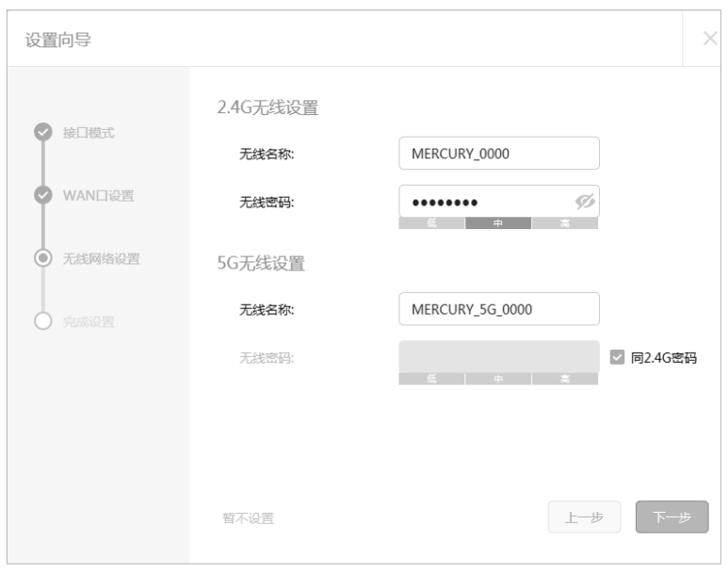Click the 无线网络设置 current step circle icon
The image size is (728, 574).
click(x=43, y=258)
